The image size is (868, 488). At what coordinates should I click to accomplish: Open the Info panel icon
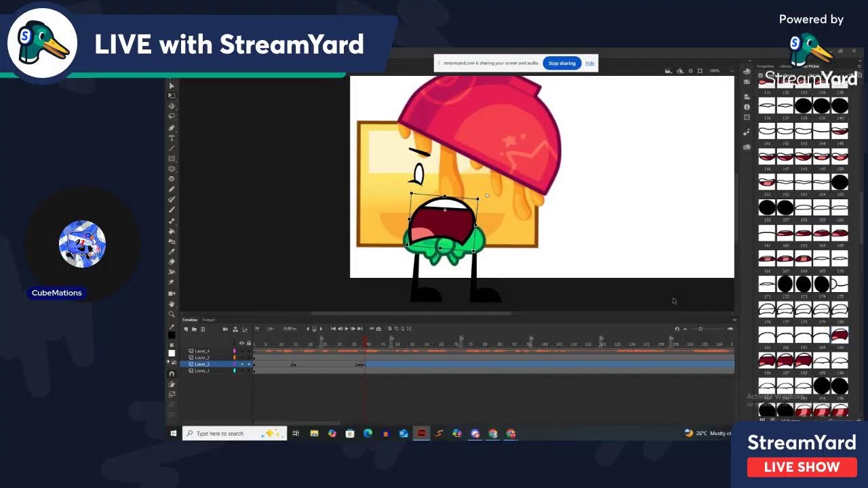(747, 107)
